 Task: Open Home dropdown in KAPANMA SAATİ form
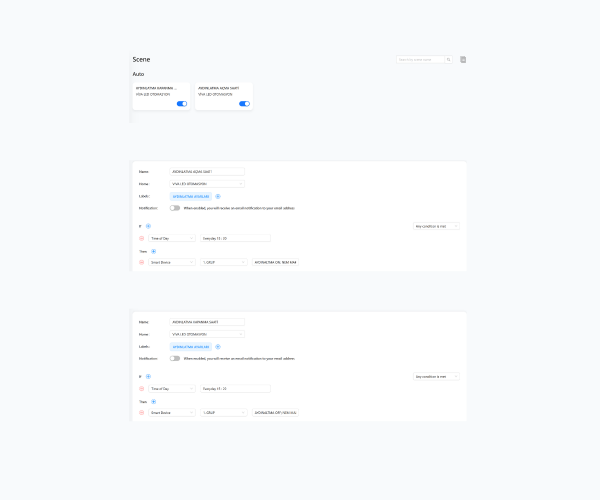207,334
